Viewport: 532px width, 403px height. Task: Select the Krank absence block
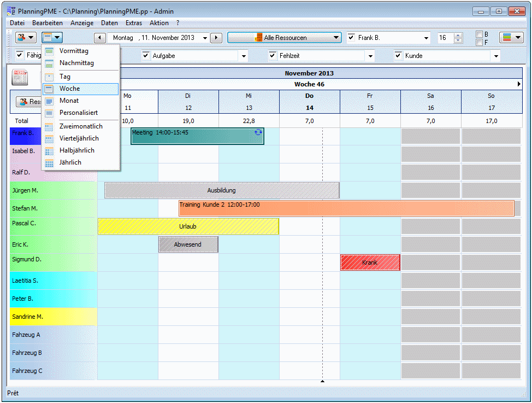pyautogui.click(x=370, y=262)
